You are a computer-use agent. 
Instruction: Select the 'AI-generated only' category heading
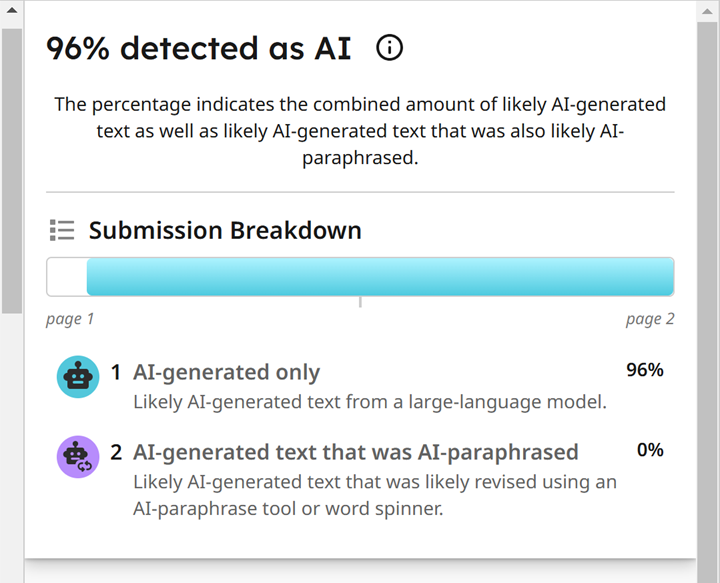[226, 372]
